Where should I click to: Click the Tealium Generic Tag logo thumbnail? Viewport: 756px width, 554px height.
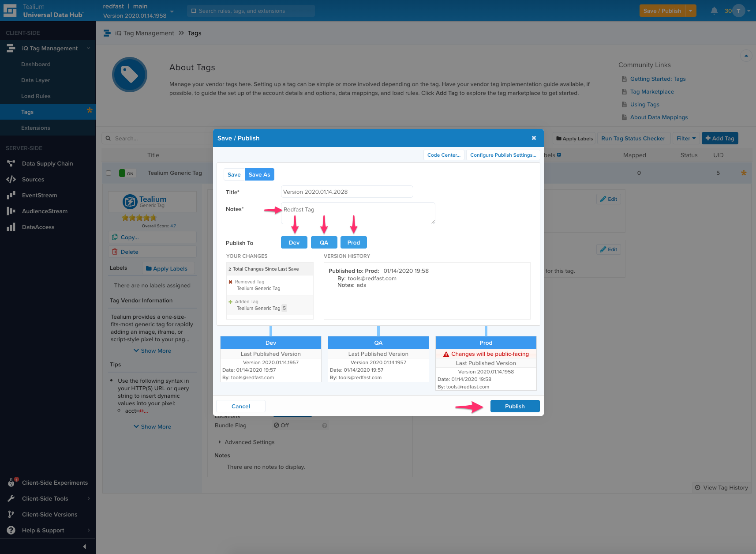click(152, 202)
